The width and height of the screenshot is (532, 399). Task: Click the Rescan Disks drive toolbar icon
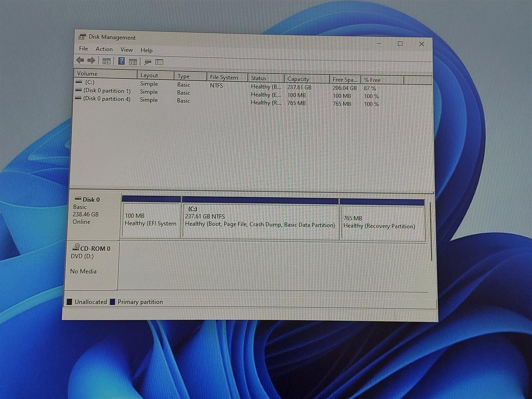(x=148, y=62)
